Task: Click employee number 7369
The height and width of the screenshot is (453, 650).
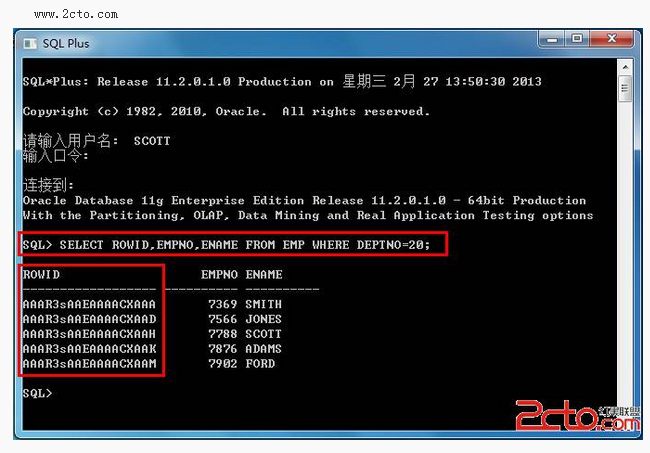Action: pos(223,304)
